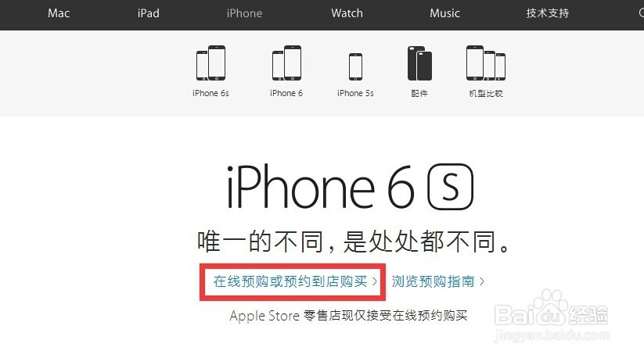Screen dimensions: 644x358
Task: Open the 浏览预购指南 link
Action: point(433,281)
